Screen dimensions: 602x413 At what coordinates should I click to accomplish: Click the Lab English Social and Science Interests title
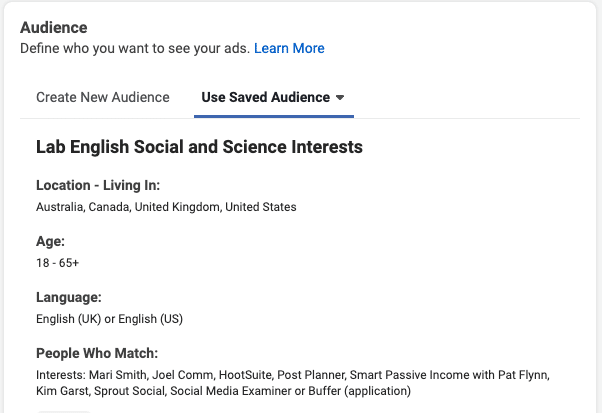199,147
